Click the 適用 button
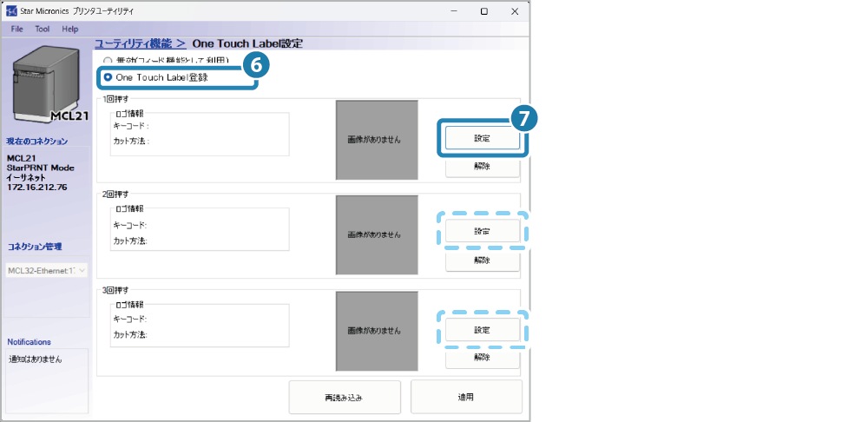Screen dimensions: 868x422 click(x=466, y=397)
